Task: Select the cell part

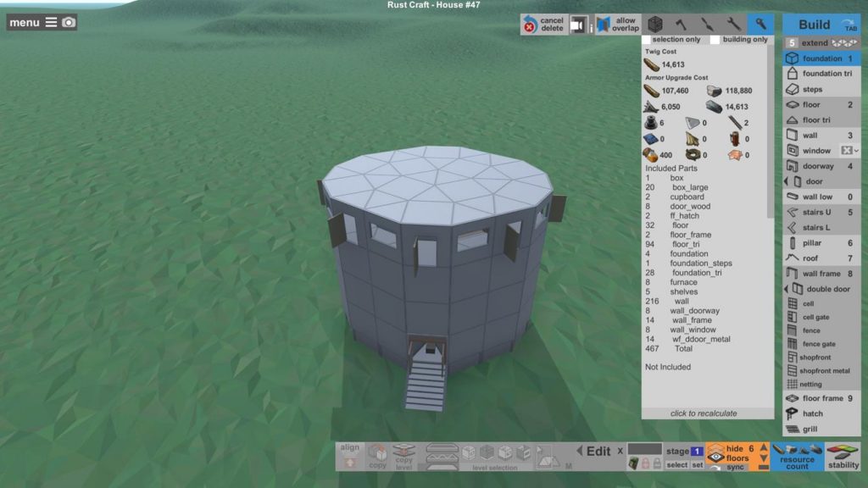Action: coord(821,303)
